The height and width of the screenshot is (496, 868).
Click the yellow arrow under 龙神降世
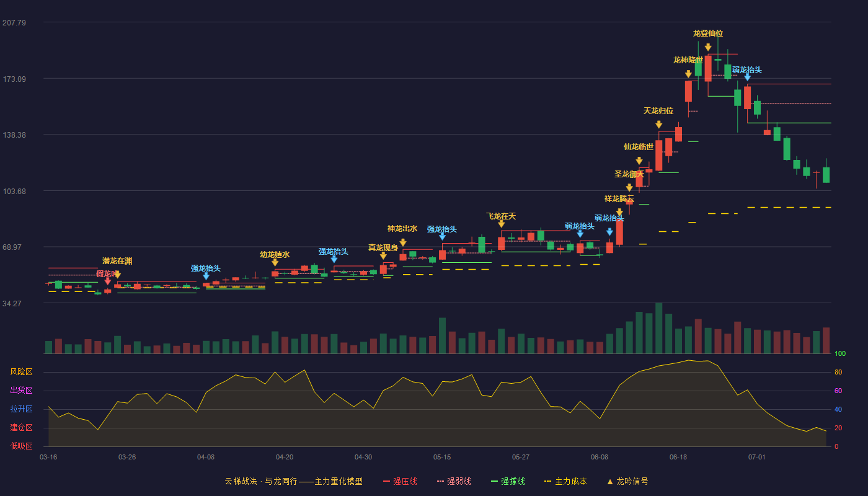688,74
